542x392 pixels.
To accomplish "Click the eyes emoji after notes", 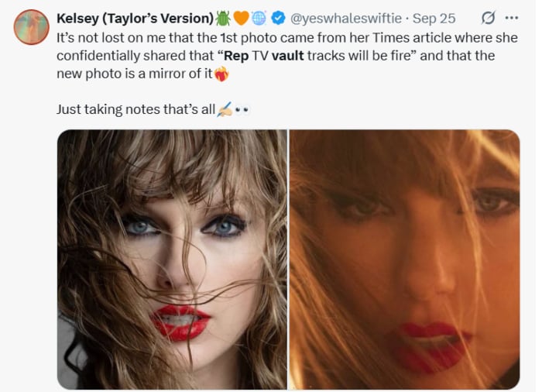I will [x=242, y=109].
